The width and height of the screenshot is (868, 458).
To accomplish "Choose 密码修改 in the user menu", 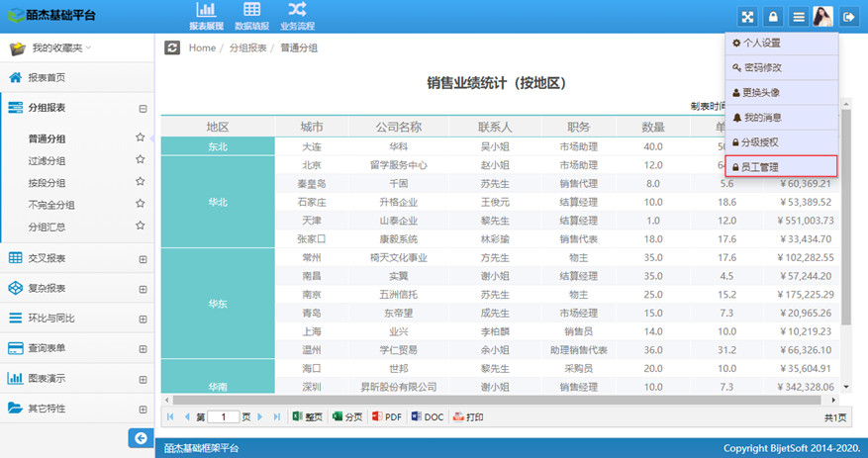I will click(781, 68).
